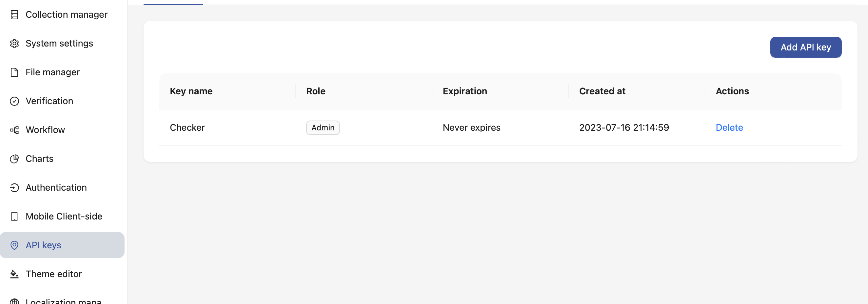The image size is (868, 304).
Task: Open the Theme editor menu item
Action: point(53,274)
